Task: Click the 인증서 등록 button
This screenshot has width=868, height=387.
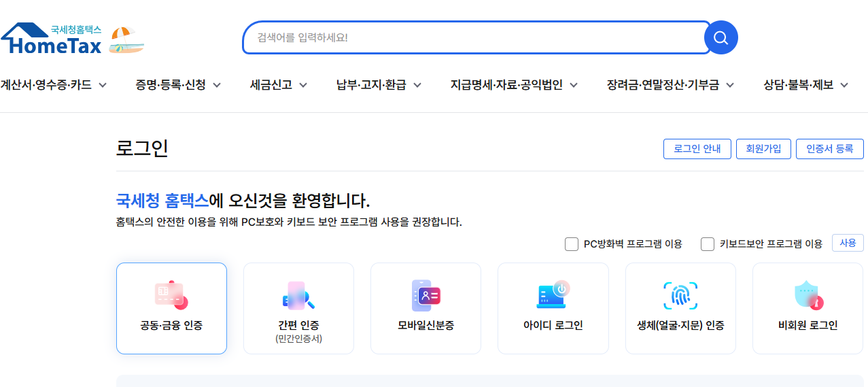Action: coord(830,149)
